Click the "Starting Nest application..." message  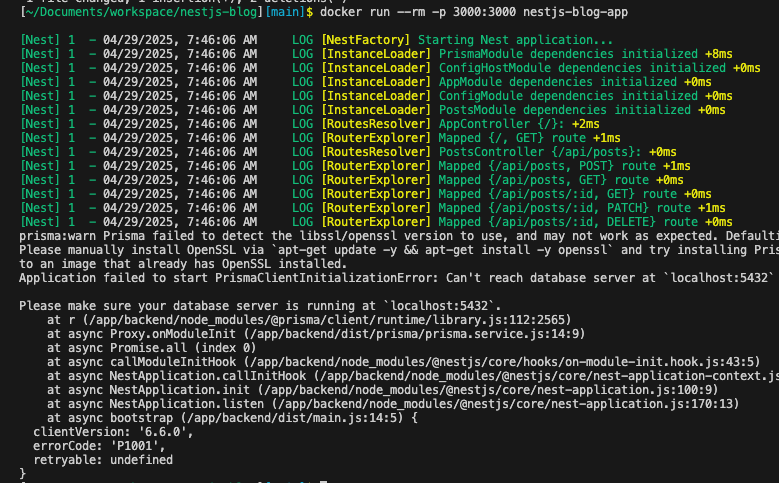coord(515,40)
